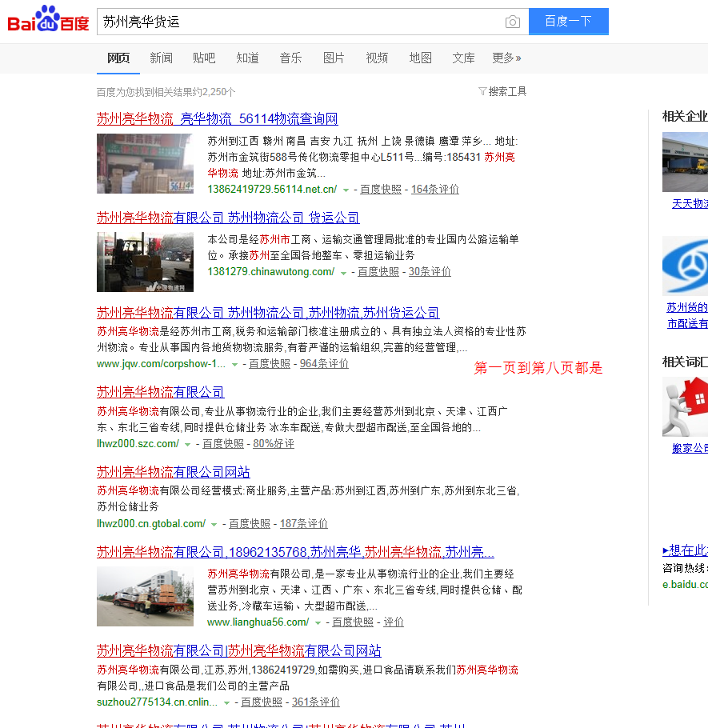
Task: Open 百度快照 for the gtobal.com result
Action: pyautogui.click(x=250, y=523)
